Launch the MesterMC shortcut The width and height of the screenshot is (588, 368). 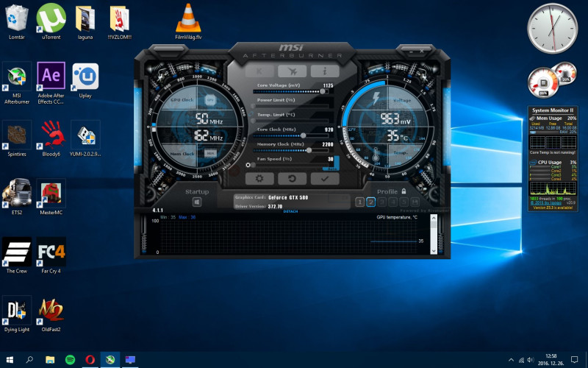pyautogui.click(x=51, y=197)
